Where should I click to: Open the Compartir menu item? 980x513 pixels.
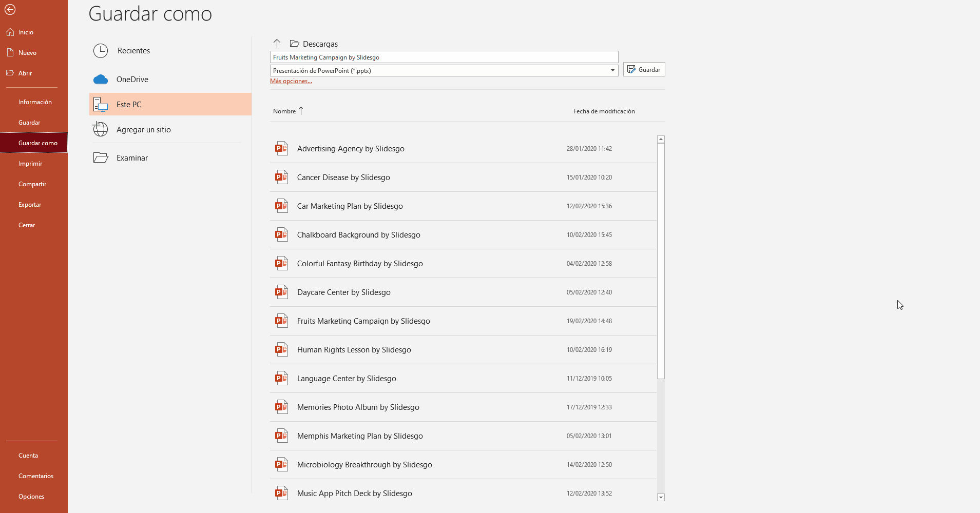click(34, 184)
